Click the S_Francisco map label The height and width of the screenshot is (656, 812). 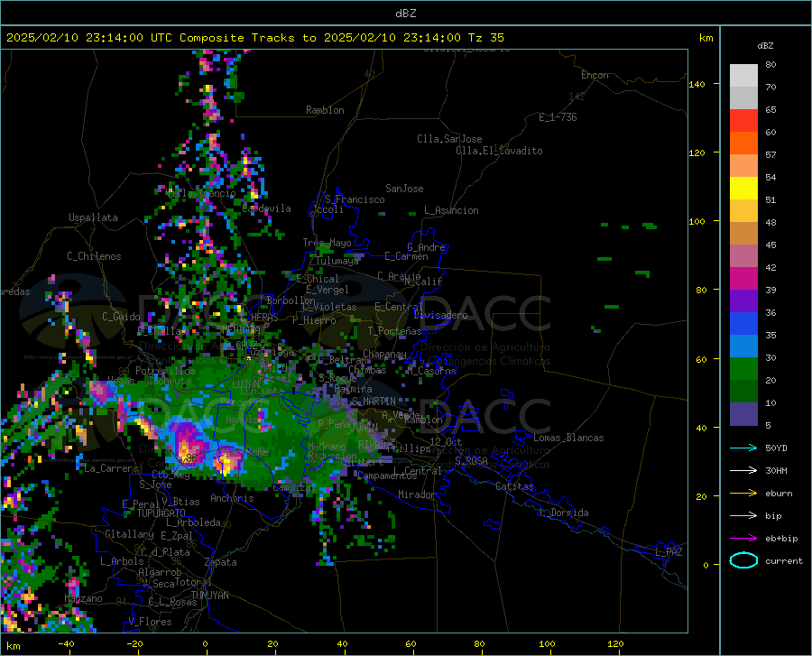(355, 199)
